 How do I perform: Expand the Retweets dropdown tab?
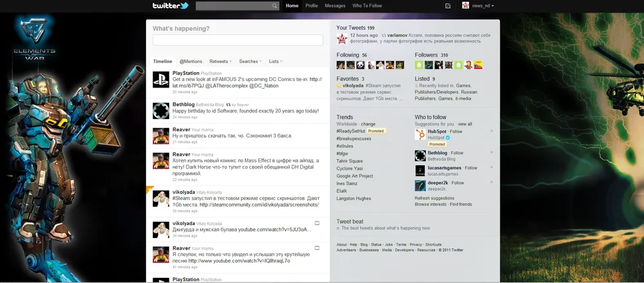tap(220, 61)
